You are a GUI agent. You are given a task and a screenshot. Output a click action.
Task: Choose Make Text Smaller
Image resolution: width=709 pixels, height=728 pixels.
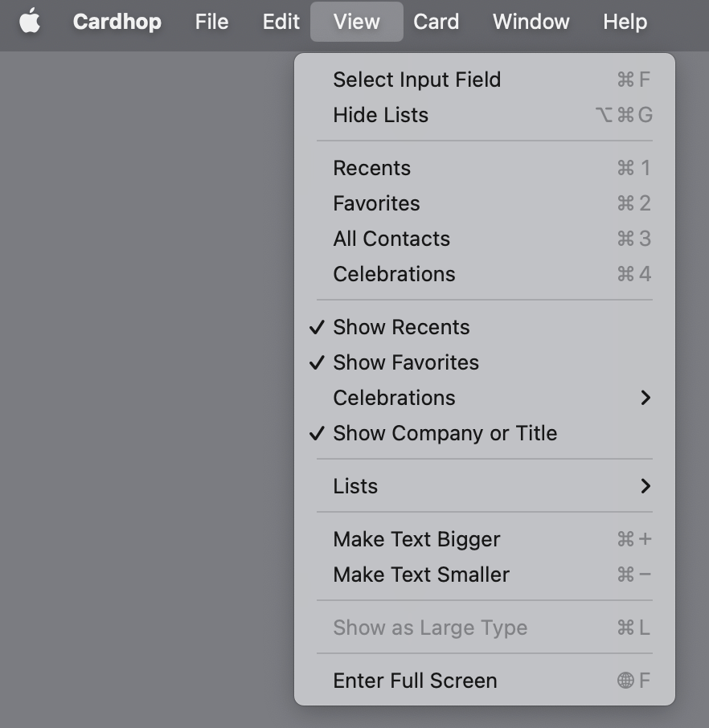[485, 575]
